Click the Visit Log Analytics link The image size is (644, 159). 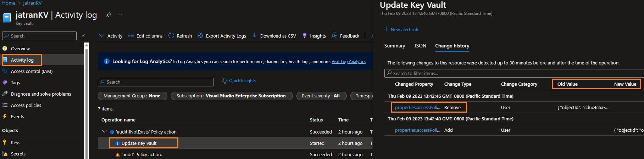pyautogui.click(x=348, y=62)
